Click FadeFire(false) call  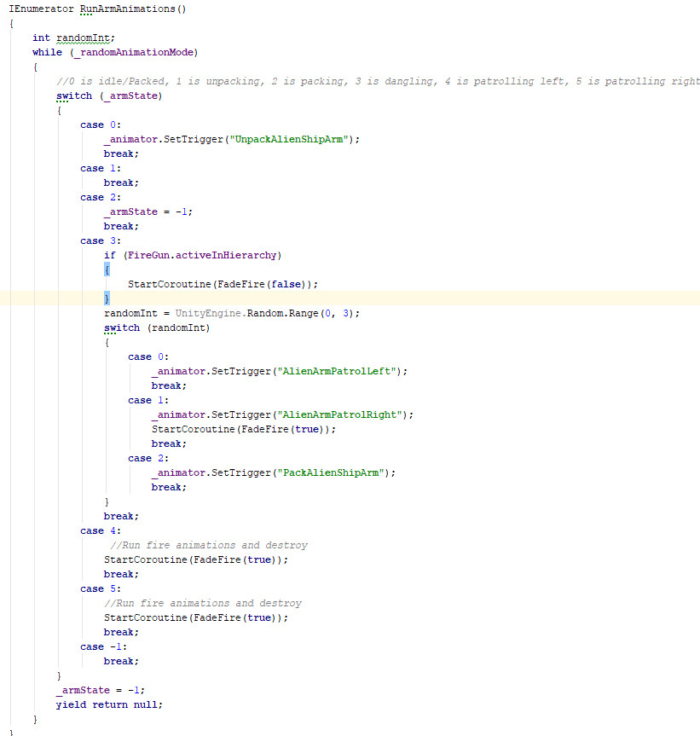262,285
